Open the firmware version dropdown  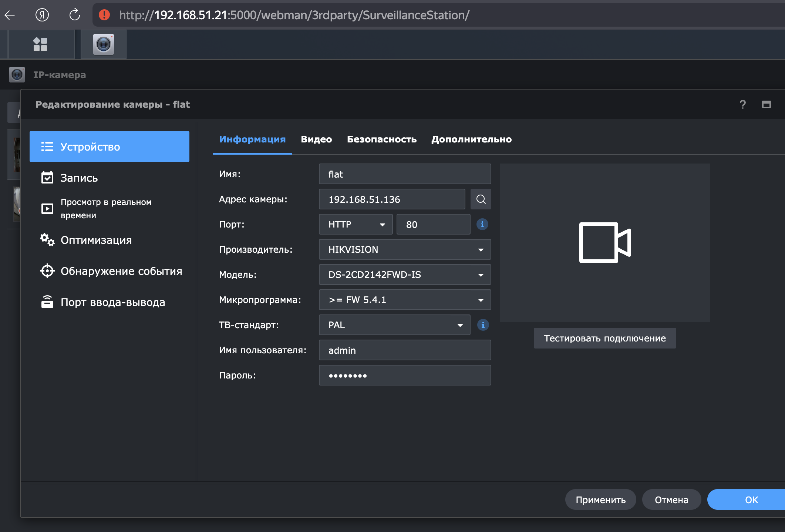(x=405, y=300)
